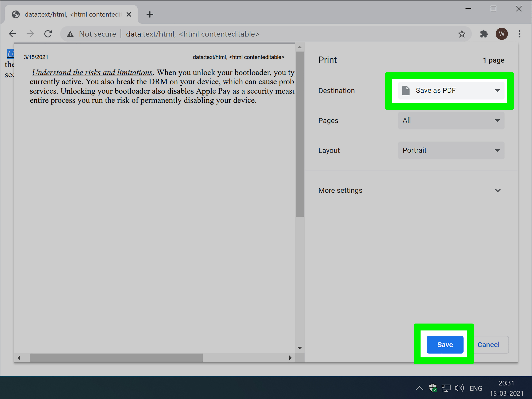The width and height of the screenshot is (532, 399).
Task: Click the Windows Security tray icon
Action: (433, 388)
